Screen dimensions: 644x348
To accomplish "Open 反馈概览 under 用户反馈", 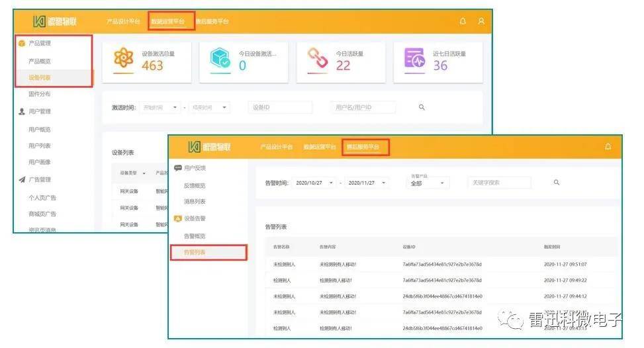I will [195, 185].
